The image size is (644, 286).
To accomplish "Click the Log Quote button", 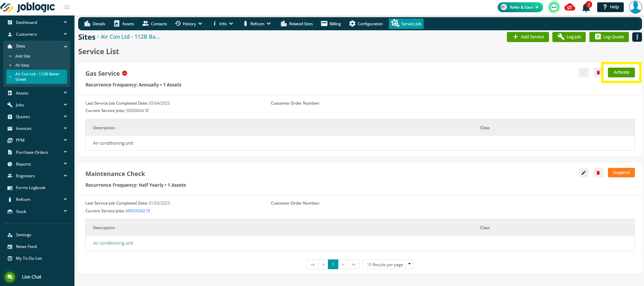I will 609,37.
